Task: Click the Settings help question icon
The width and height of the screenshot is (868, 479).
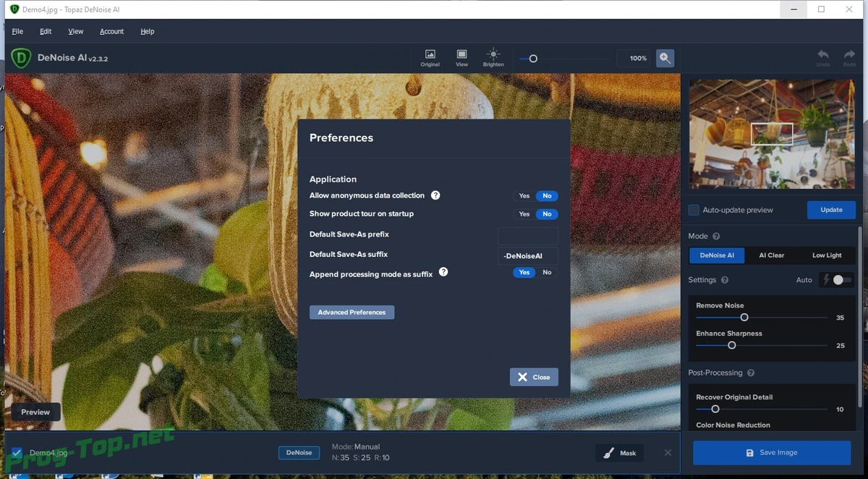Action: coord(725,280)
